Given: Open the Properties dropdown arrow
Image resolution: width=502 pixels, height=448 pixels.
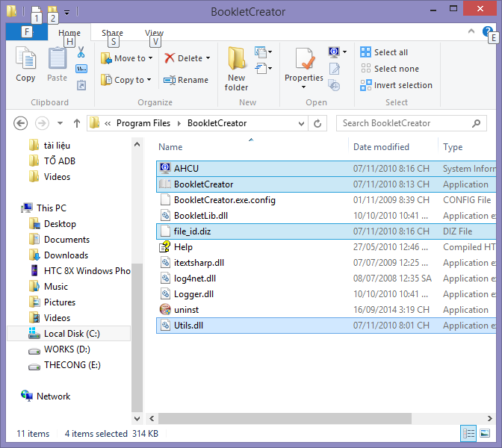Looking at the screenshot, I should pos(303,87).
